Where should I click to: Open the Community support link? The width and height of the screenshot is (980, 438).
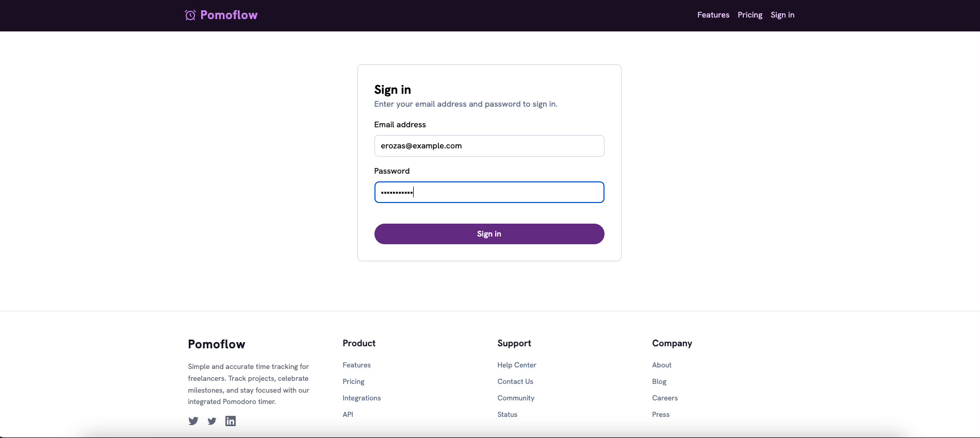click(x=515, y=398)
